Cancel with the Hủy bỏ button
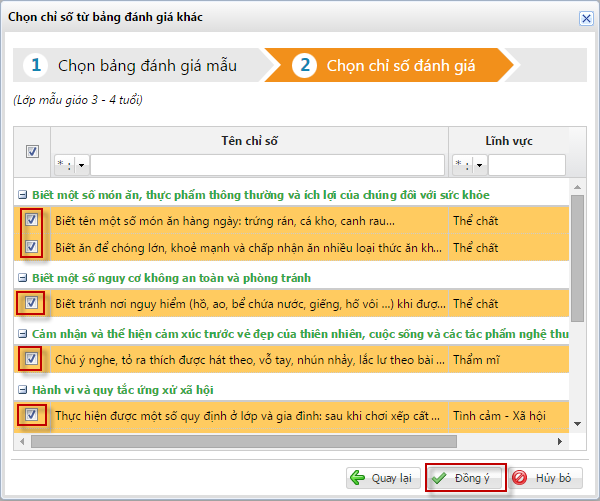This screenshot has width=600, height=501. [x=546, y=478]
